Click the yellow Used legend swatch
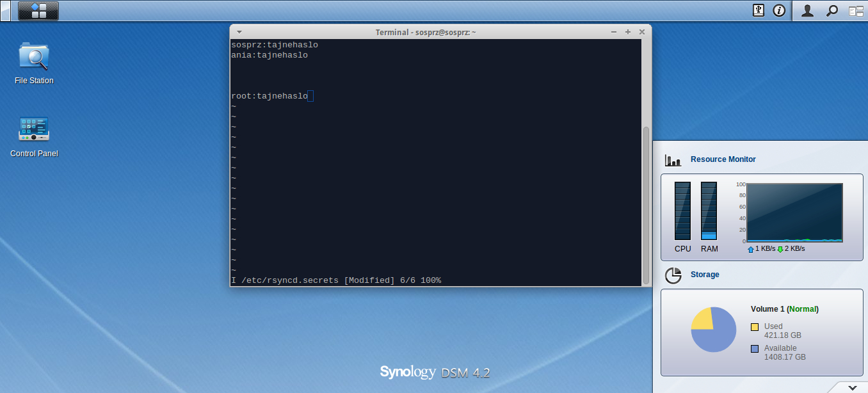Image resolution: width=868 pixels, height=393 pixels. tap(755, 327)
